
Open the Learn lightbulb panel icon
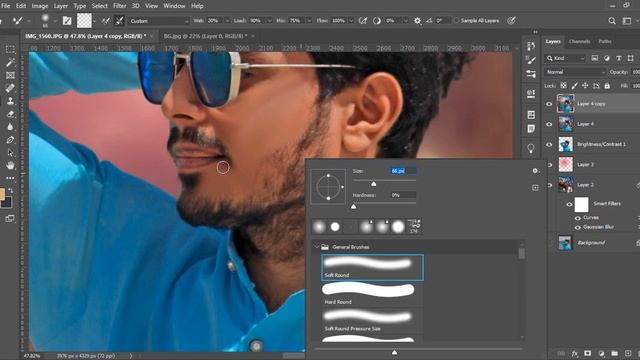(531, 148)
